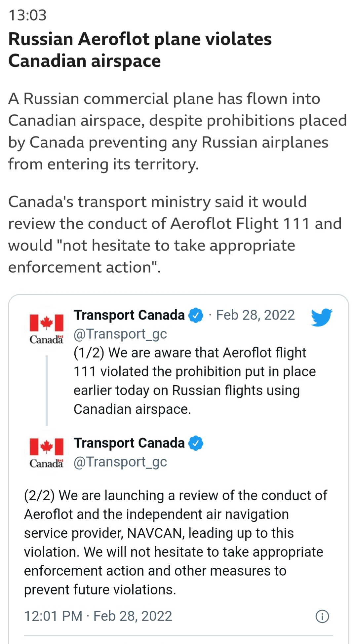Image resolution: width=353 pixels, height=644 pixels.
Task: Tap the thread connector line between tweets
Action: tap(47, 390)
